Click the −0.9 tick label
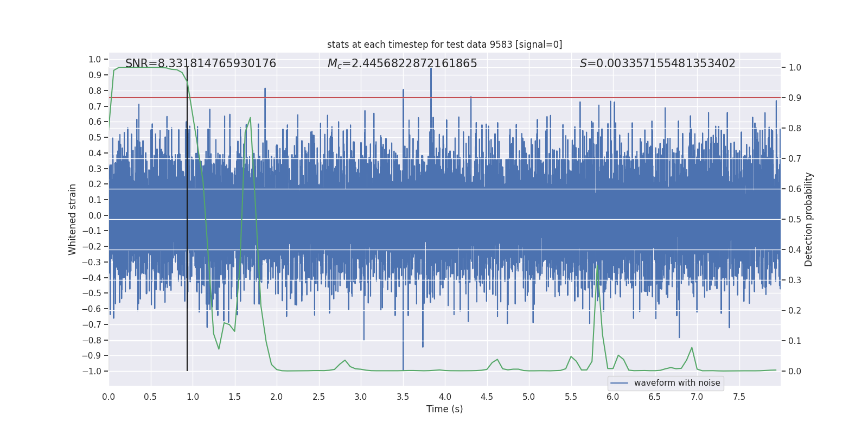The image size is (868, 434). (92, 356)
